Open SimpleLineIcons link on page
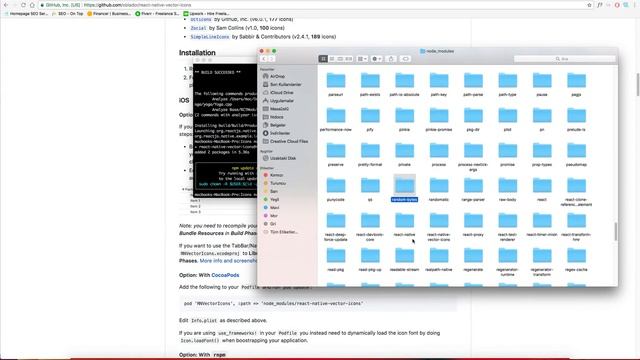 pyautogui.click(x=210, y=37)
